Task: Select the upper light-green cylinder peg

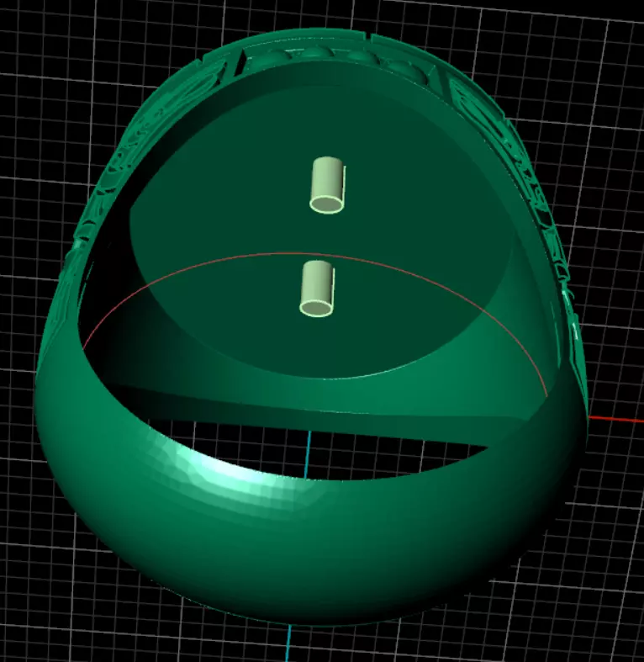Action: (328, 185)
